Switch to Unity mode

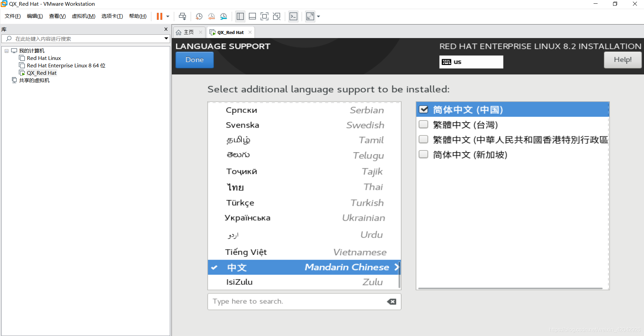276,16
